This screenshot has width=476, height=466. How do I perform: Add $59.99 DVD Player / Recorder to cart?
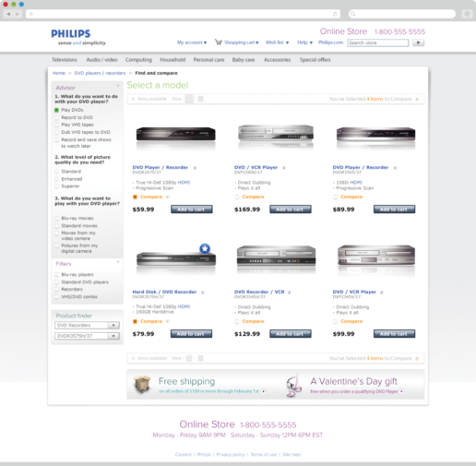point(192,209)
